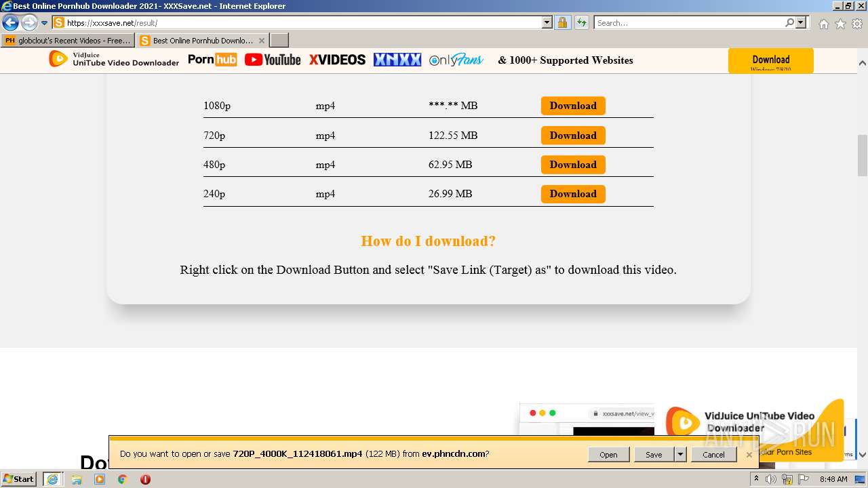Click Download button for 480p row
This screenshot has height=488, width=868.
click(573, 165)
